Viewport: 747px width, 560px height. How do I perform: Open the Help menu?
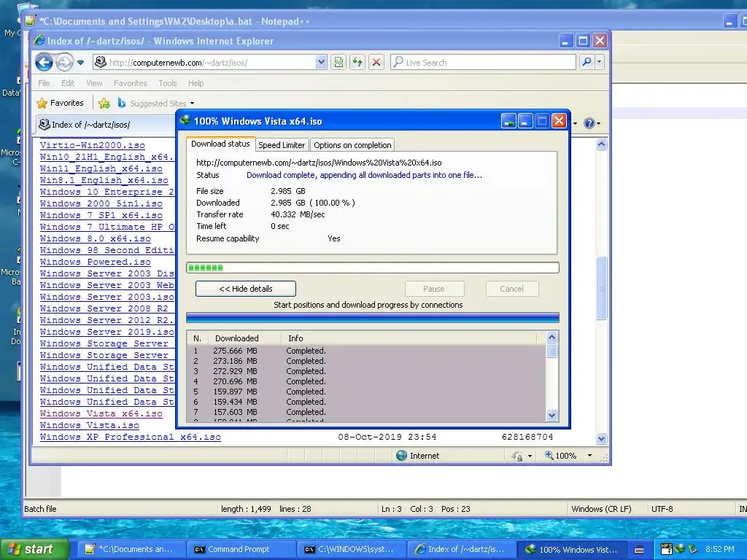coord(196,83)
